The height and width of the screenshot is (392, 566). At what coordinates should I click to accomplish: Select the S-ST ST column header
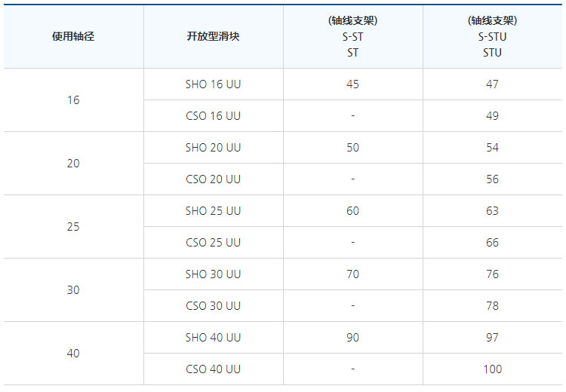352,36
